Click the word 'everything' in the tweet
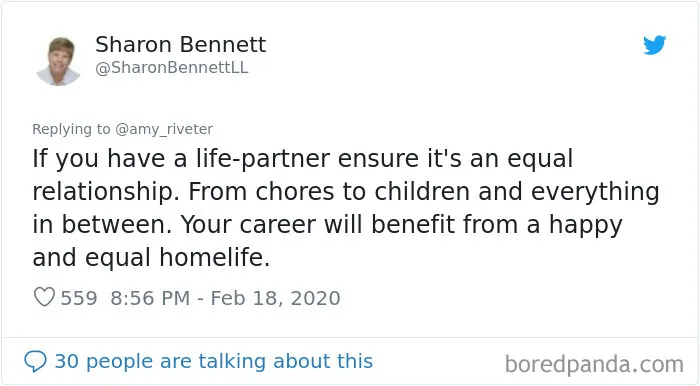The image size is (700, 386). [595, 192]
